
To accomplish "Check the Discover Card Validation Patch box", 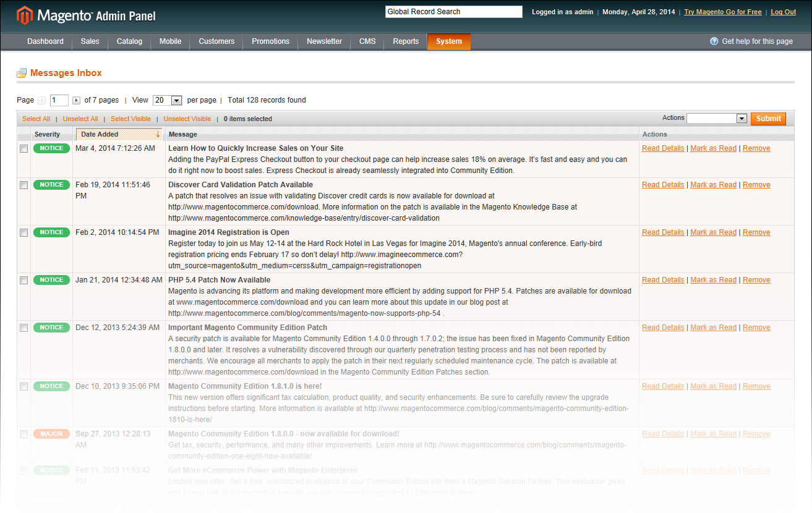I will [24, 185].
